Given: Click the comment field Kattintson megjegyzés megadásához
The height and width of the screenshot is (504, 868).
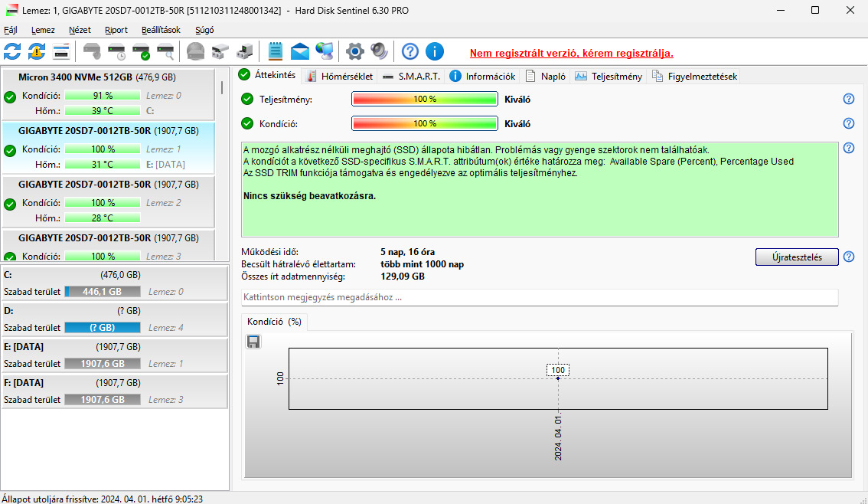Looking at the screenshot, I should [540, 297].
